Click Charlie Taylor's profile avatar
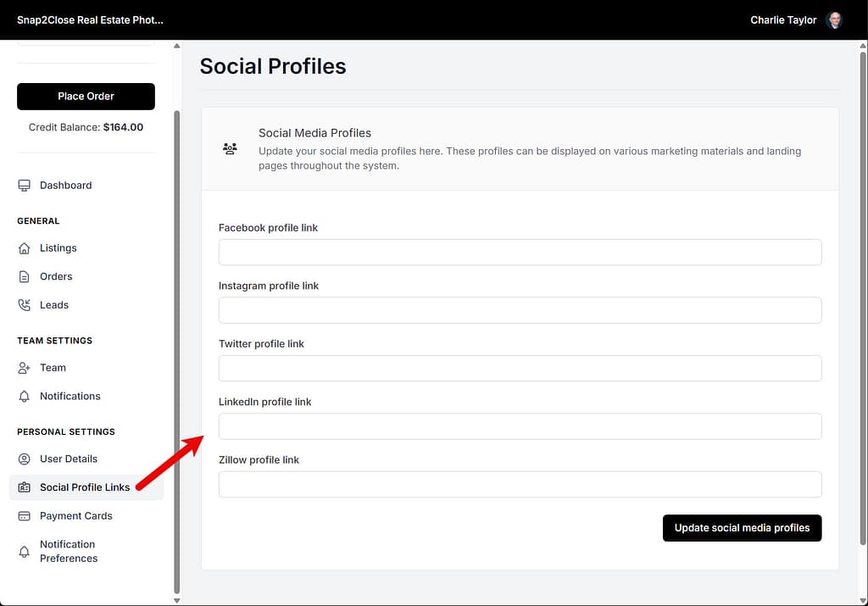 coord(834,19)
